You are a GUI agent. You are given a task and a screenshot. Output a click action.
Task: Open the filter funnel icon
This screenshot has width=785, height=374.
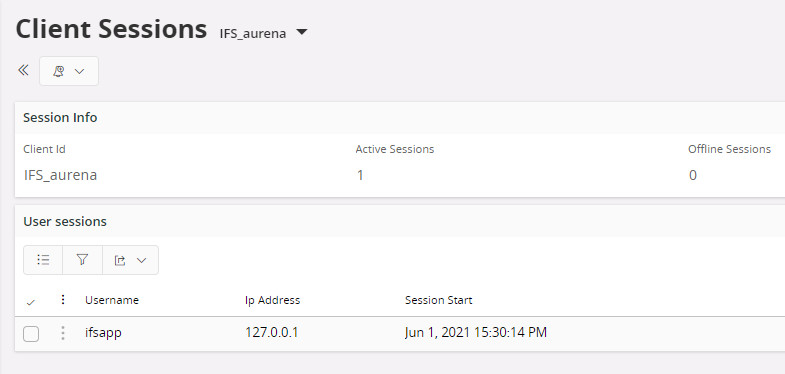(x=83, y=260)
